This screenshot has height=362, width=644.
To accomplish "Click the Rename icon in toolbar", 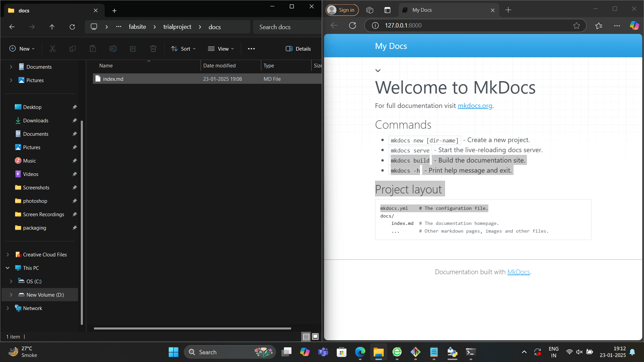I will (113, 49).
